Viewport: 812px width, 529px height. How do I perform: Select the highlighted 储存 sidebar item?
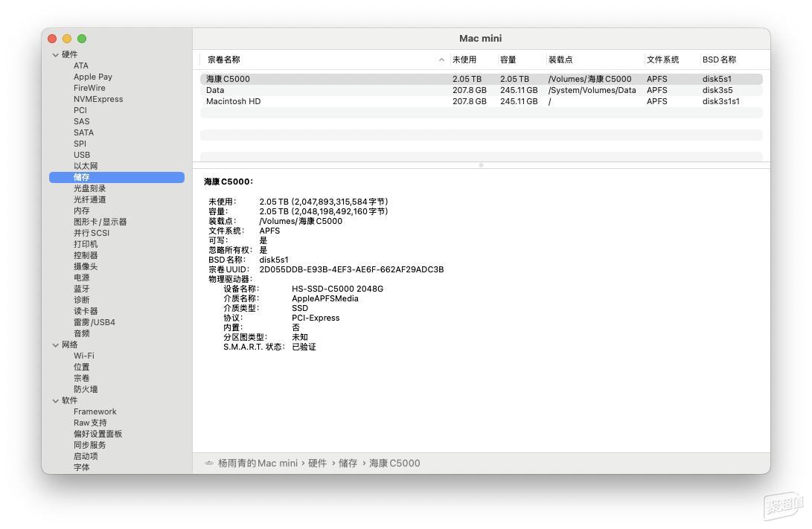[x=117, y=177]
